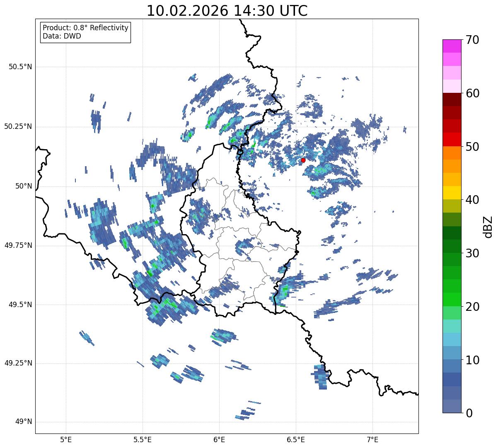Click the 49.25°N latitude tick label

(x=18, y=363)
